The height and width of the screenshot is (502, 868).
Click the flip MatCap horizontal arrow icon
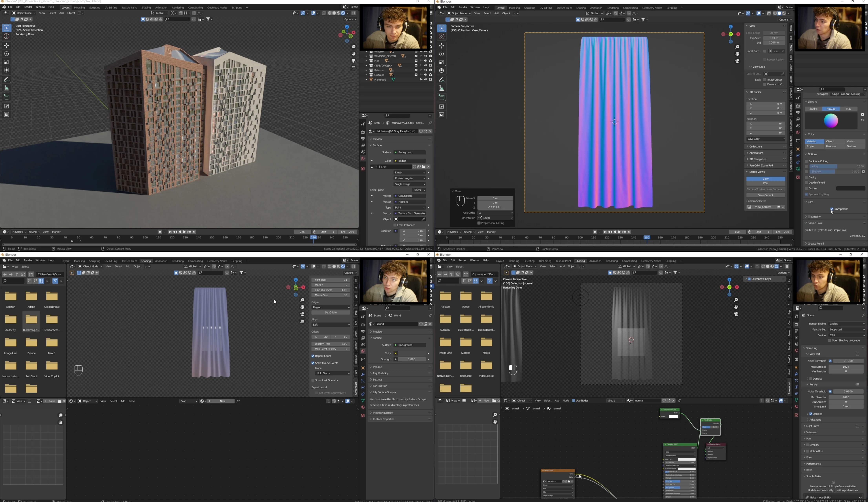863,120
